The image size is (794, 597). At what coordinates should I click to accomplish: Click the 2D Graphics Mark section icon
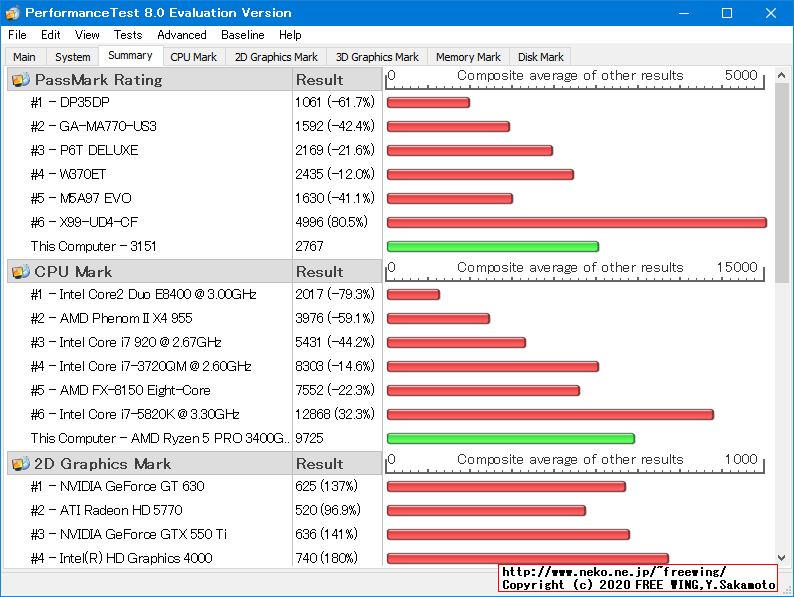click(x=21, y=463)
